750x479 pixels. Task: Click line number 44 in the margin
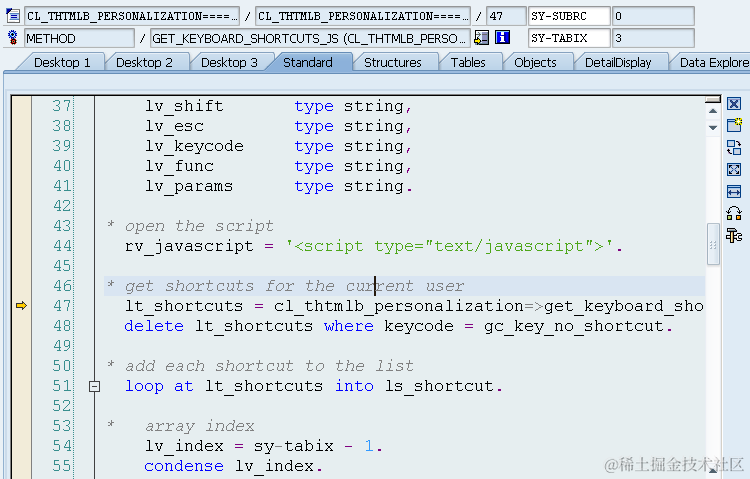pyautogui.click(x=62, y=245)
